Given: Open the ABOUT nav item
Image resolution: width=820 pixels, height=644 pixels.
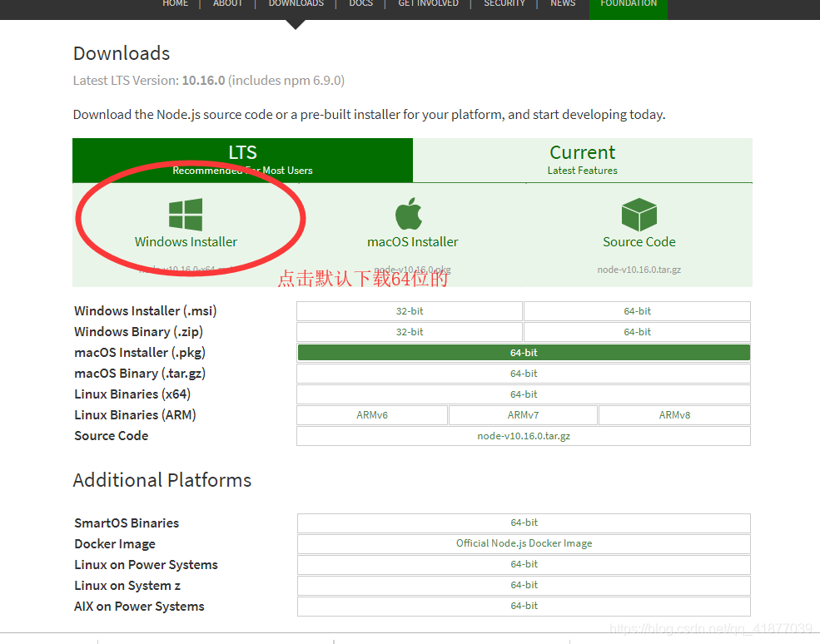Looking at the screenshot, I should [x=227, y=3].
